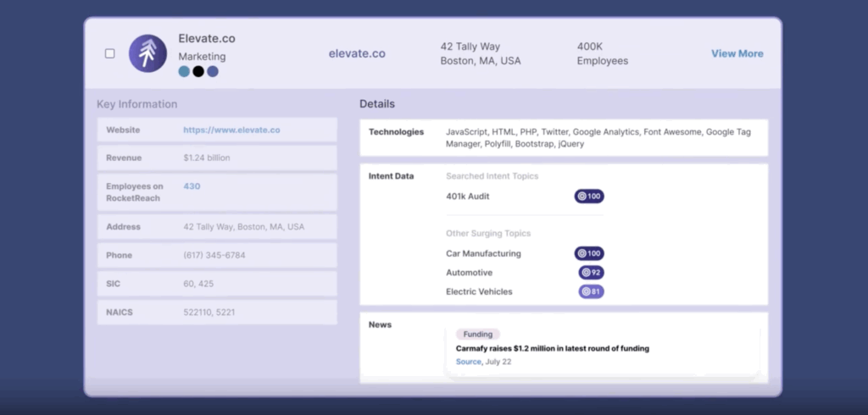The width and height of the screenshot is (868, 415).
Task: Open the elevate.co domain link
Action: pyautogui.click(x=357, y=53)
